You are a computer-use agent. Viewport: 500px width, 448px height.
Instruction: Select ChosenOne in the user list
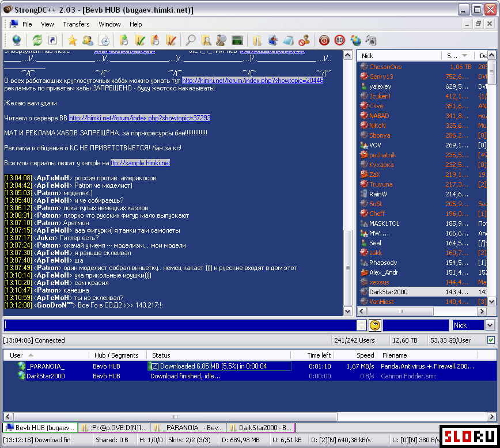click(423, 67)
